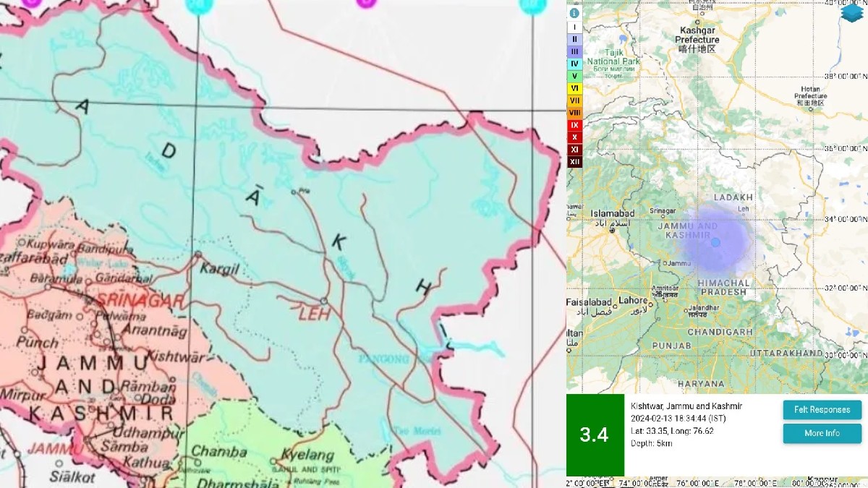
Task: Open the map layers stack icon
Action: click(851, 12)
